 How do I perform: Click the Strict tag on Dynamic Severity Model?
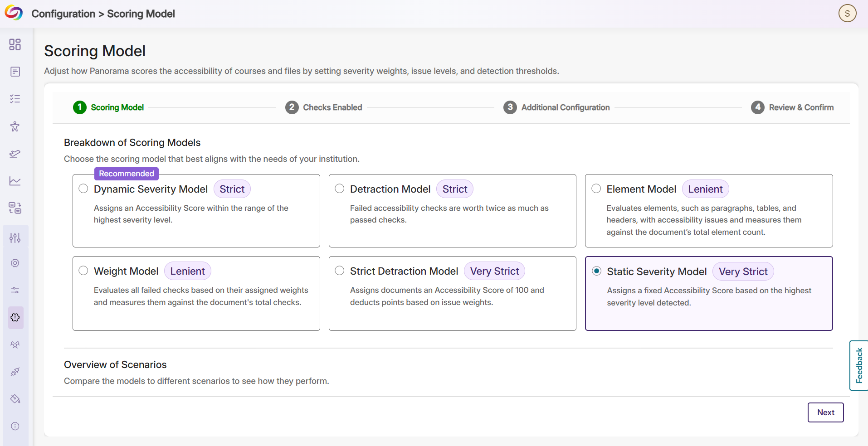232,189
